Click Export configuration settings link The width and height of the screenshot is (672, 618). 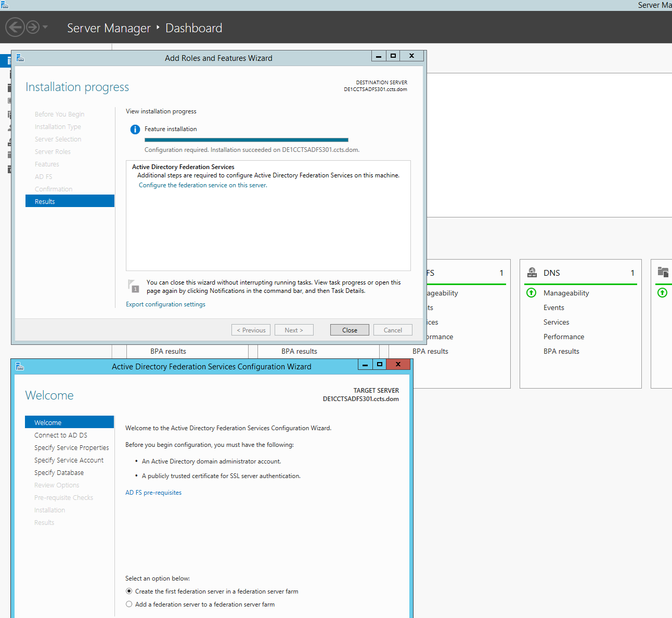tap(165, 304)
